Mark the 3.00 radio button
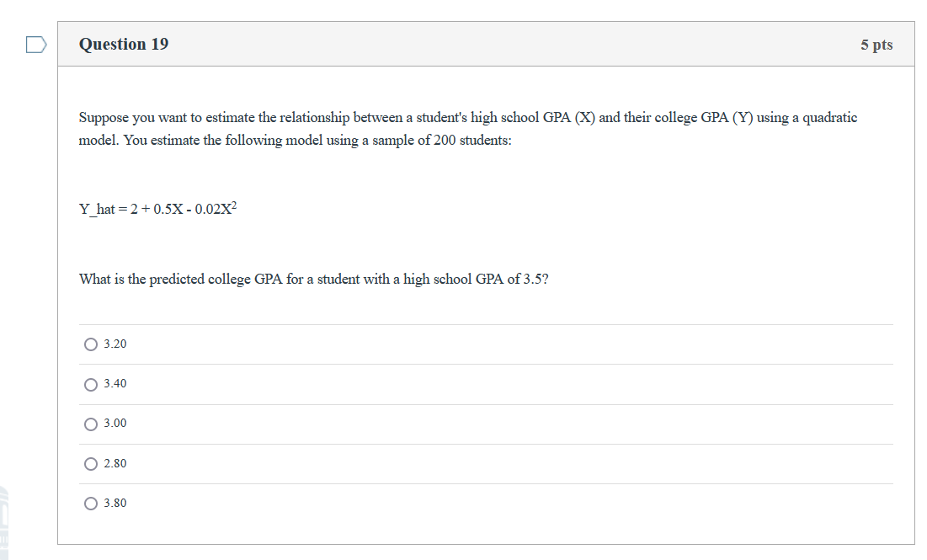927x560 pixels. 90,424
